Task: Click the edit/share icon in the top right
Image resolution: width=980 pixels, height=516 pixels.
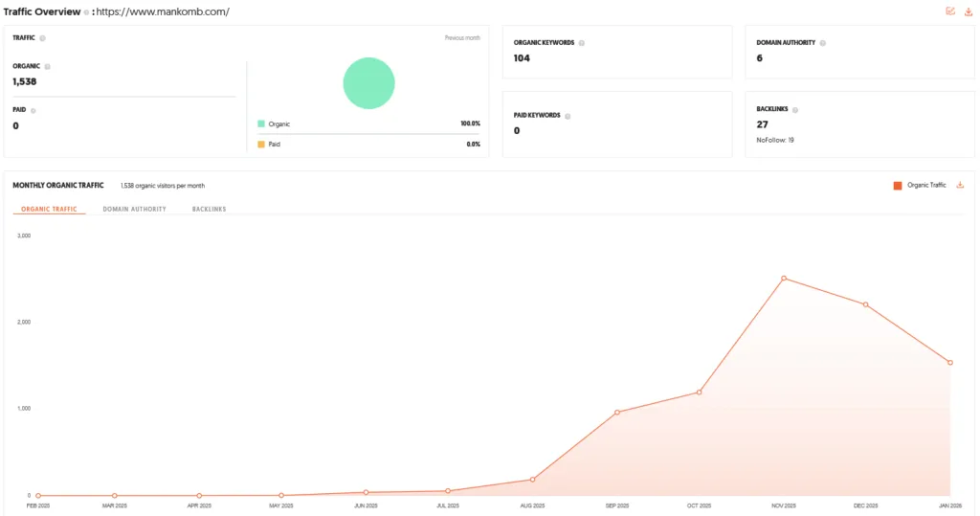Action: pyautogui.click(x=950, y=11)
